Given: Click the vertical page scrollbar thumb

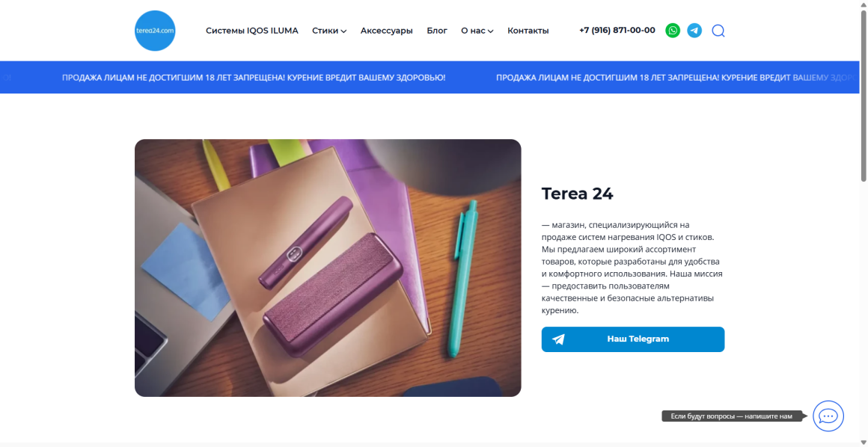Looking at the screenshot, I should coord(864,95).
